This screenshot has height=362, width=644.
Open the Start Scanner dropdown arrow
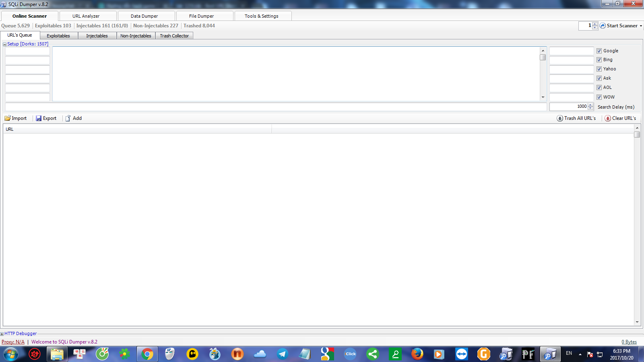point(641,25)
